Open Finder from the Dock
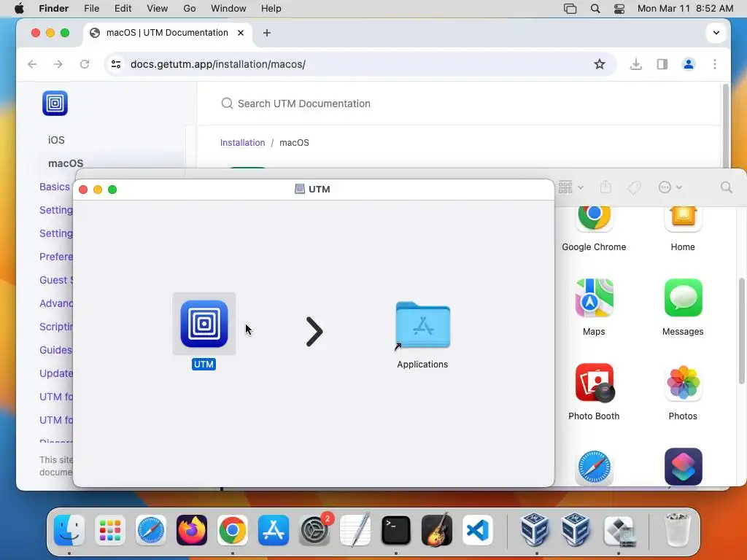The image size is (747, 560). click(69, 530)
